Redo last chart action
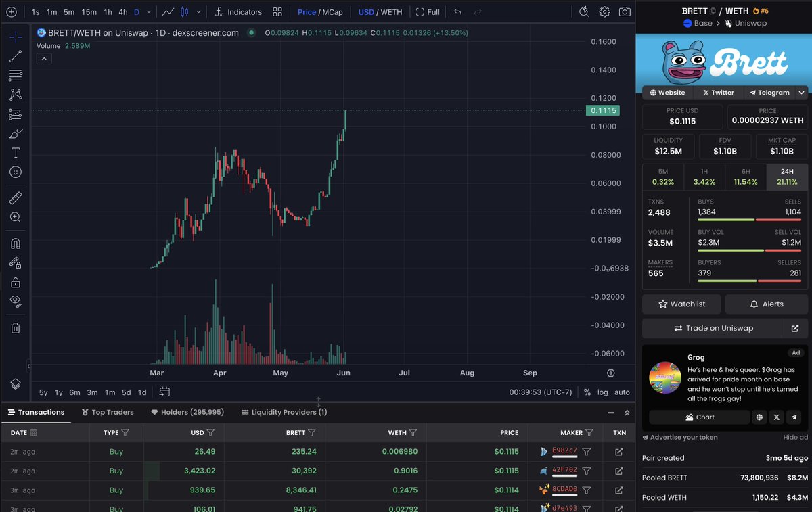 pyautogui.click(x=478, y=12)
